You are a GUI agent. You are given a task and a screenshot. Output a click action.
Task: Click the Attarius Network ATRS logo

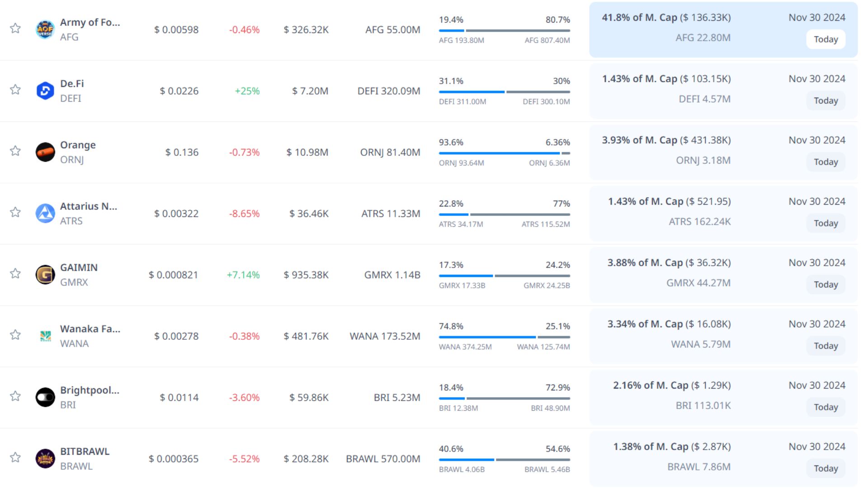click(45, 213)
